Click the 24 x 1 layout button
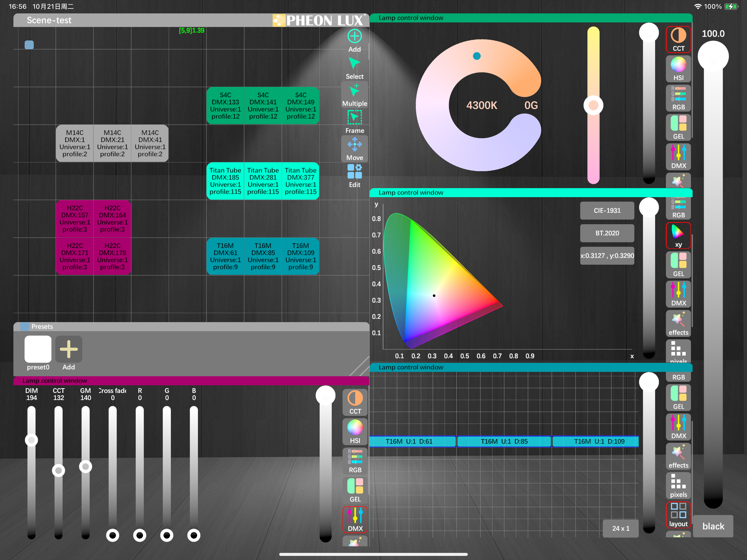 (x=620, y=528)
